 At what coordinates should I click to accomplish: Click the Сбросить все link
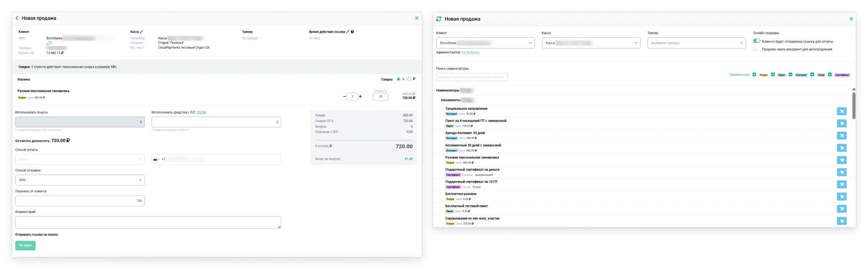tap(740, 75)
